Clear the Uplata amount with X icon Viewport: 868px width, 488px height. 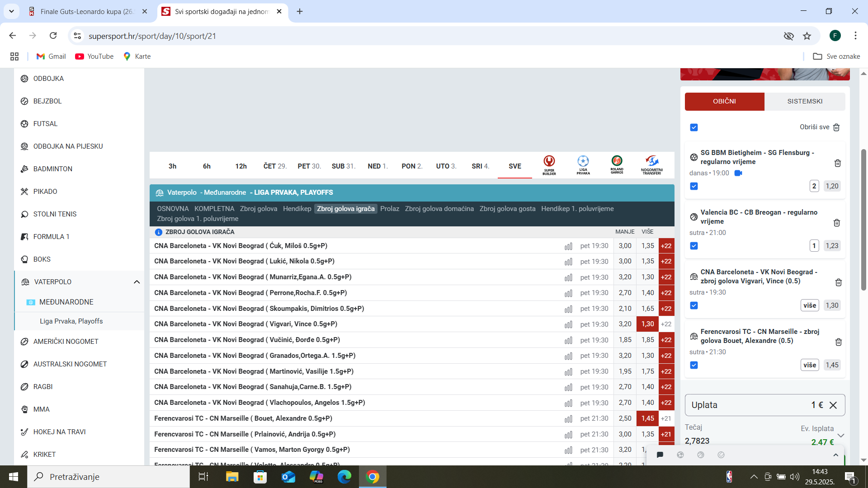833,405
